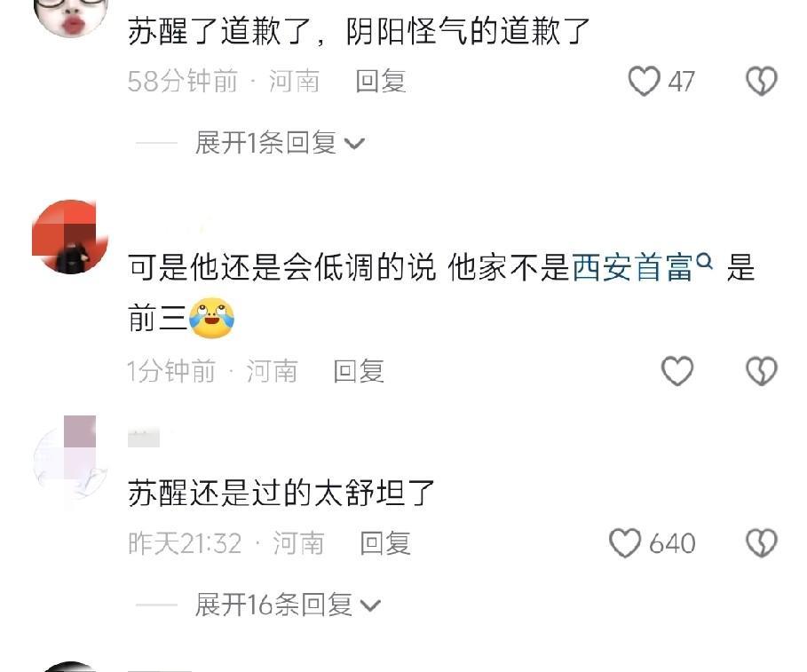This screenshot has width=807, height=672.
Task: Expand 展开1条回复 replies
Action: point(280,143)
